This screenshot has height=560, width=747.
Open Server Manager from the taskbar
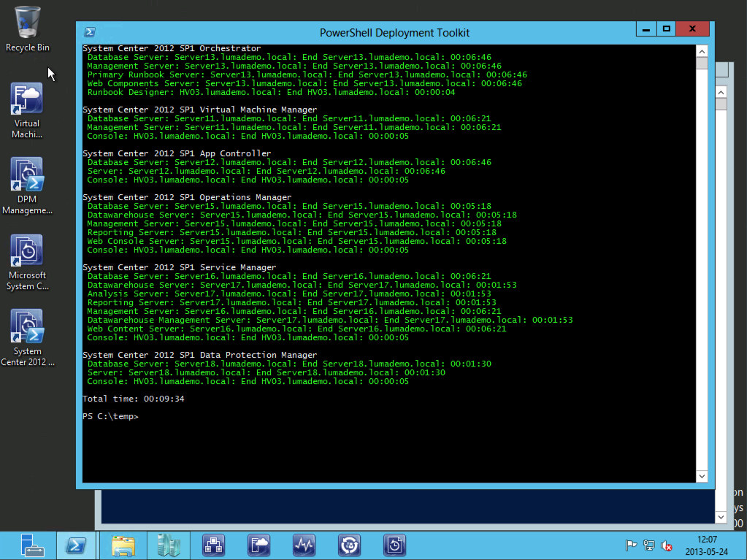click(x=32, y=545)
